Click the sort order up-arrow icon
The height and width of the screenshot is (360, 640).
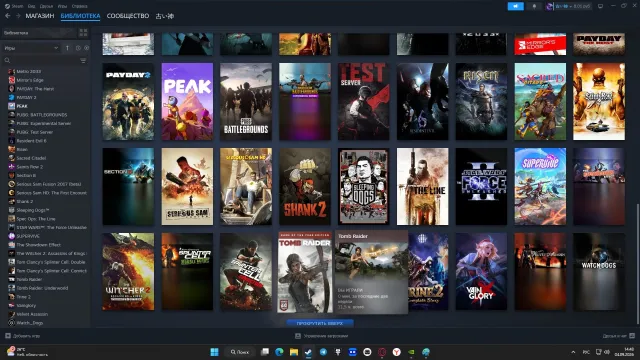click(67, 48)
